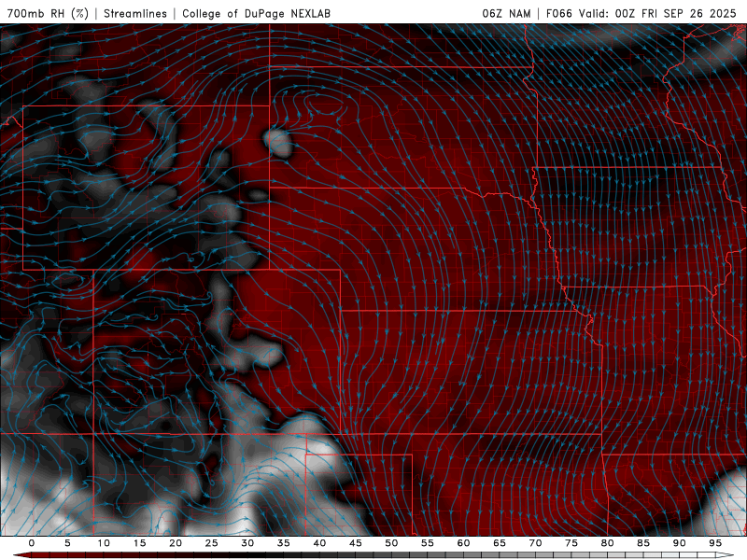Click the '70' label on the color scale
This screenshot has height=560, width=747.
(x=535, y=543)
